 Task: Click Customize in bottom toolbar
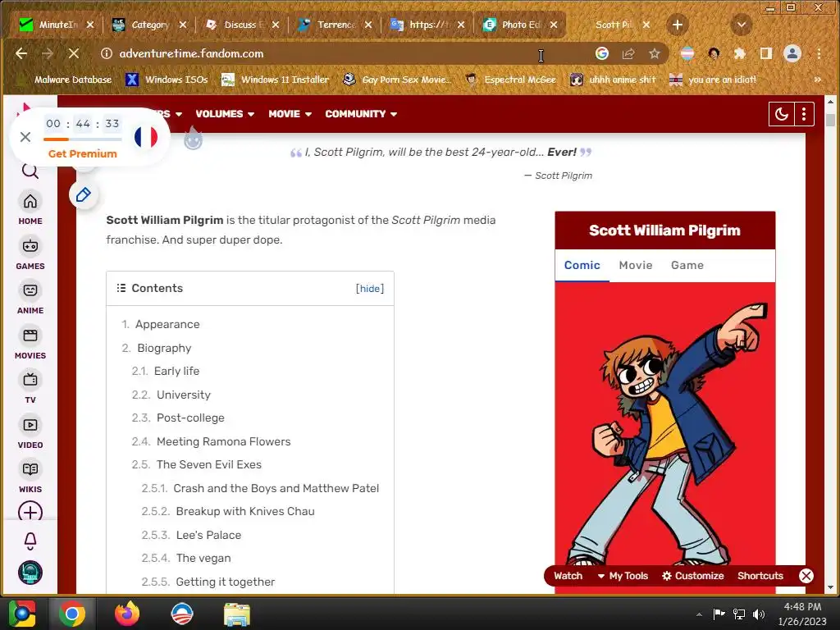click(x=692, y=576)
